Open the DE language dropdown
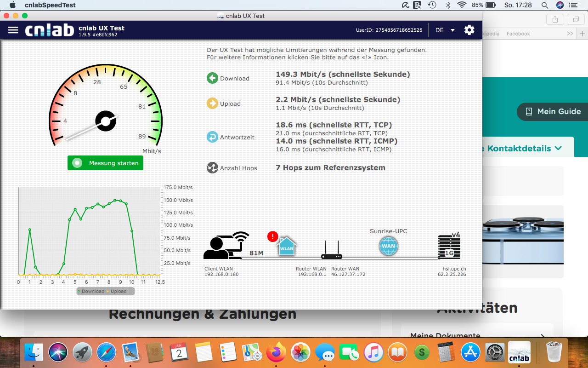The image size is (588, 368). pyautogui.click(x=445, y=30)
